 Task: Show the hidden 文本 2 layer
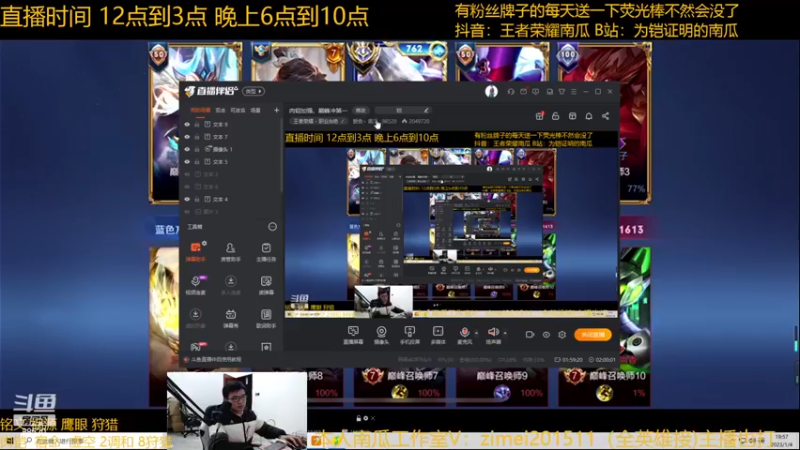pos(187,174)
